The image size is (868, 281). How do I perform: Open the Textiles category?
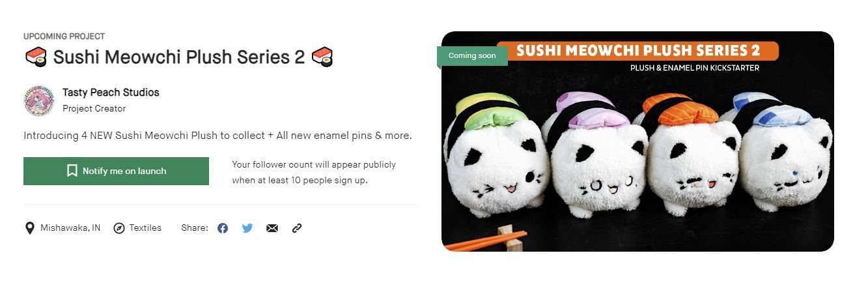[145, 228]
